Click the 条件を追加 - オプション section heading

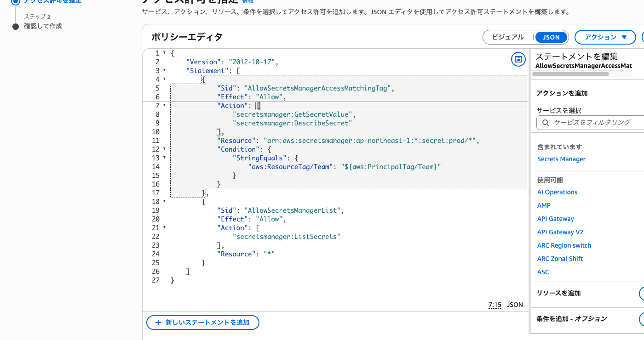click(572, 318)
